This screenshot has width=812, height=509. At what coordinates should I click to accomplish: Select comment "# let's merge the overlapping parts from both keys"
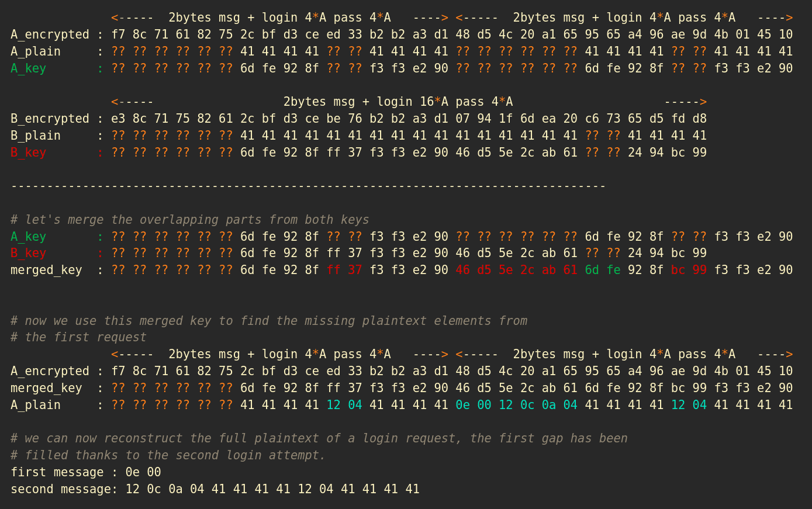(x=190, y=220)
